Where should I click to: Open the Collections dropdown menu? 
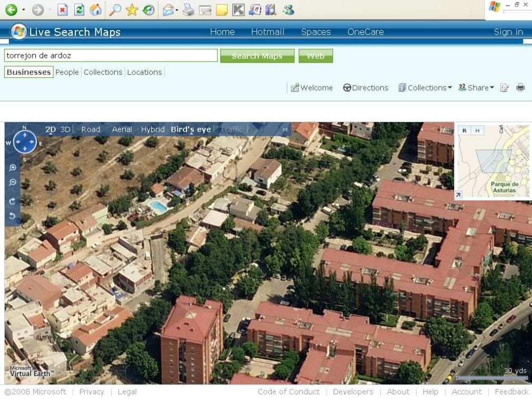(425, 88)
